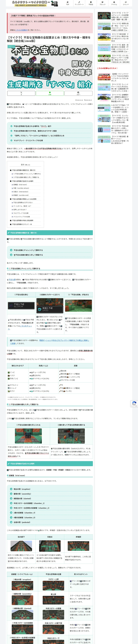
Task: Click thumbnail for ①不吉な試練の鍵を手に入れる
Action: coord(28,436)
